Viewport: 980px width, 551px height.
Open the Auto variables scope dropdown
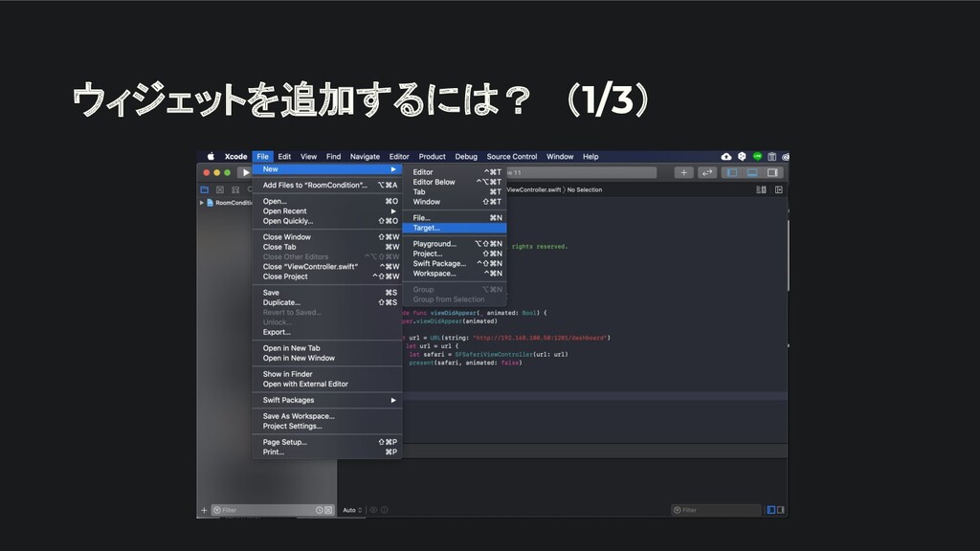click(x=352, y=510)
